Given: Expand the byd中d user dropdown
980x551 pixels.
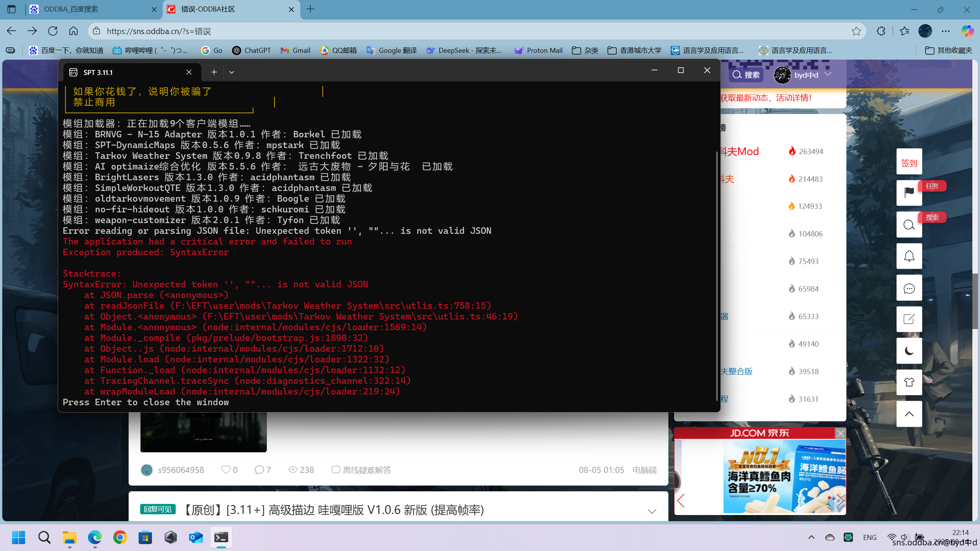Looking at the screenshot, I should pos(828,74).
